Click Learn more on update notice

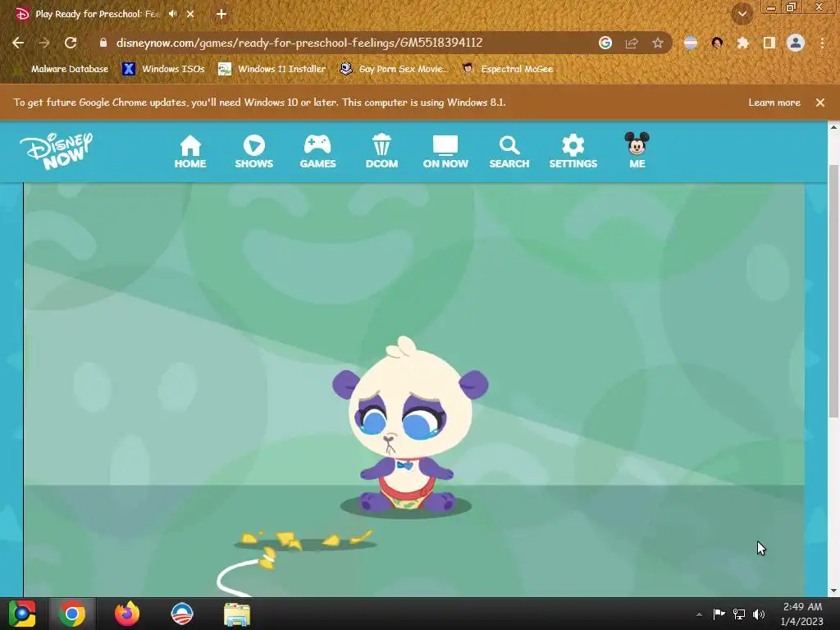coord(774,103)
